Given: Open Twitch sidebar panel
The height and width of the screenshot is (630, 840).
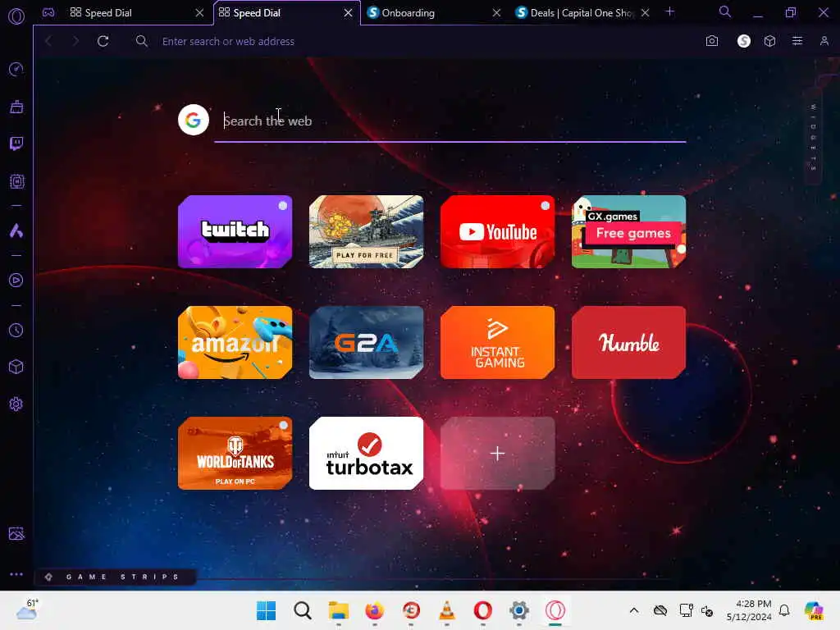Looking at the screenshot, I should [16, 144].
